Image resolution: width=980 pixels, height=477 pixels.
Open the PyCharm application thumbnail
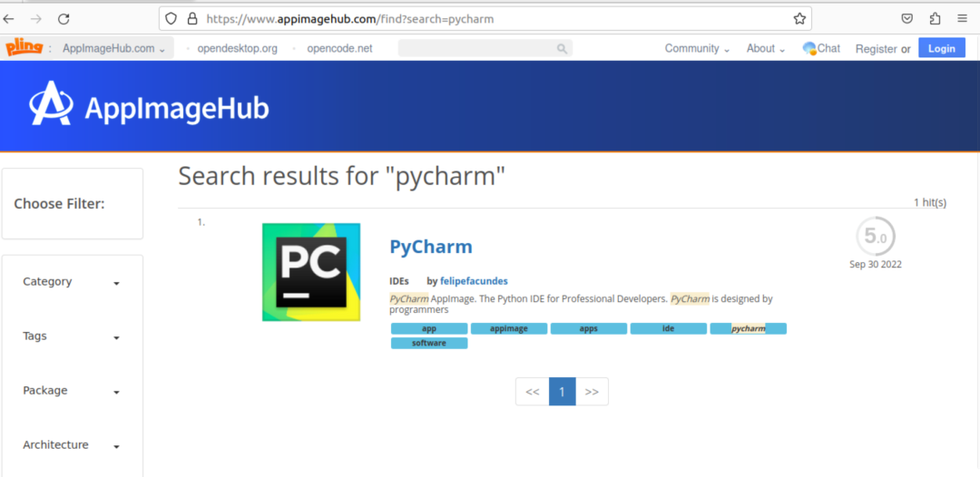pos(311,272)
